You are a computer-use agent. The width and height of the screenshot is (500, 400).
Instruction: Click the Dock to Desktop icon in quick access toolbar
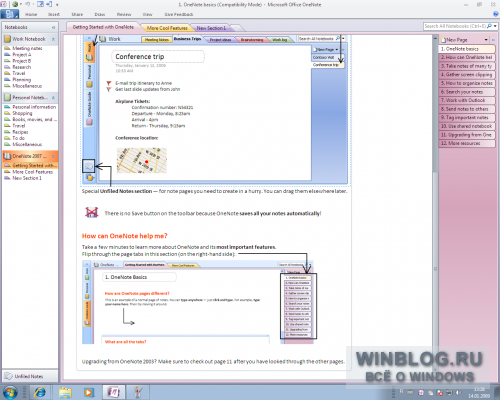(49, 4)
